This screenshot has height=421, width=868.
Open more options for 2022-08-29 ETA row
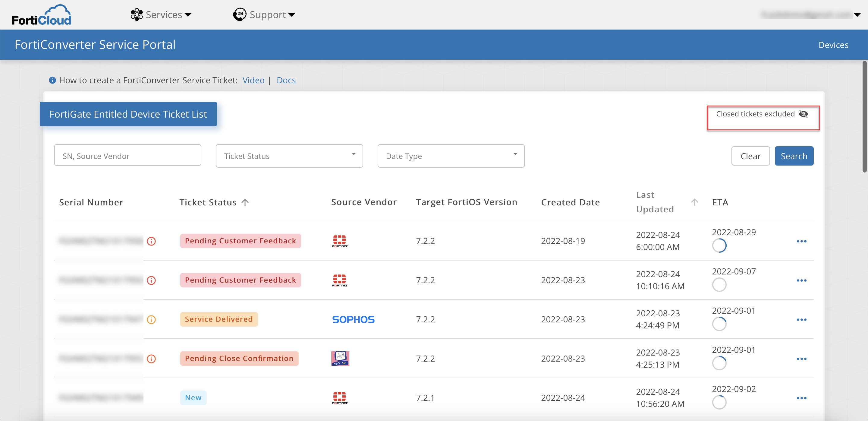click(801, 241)
